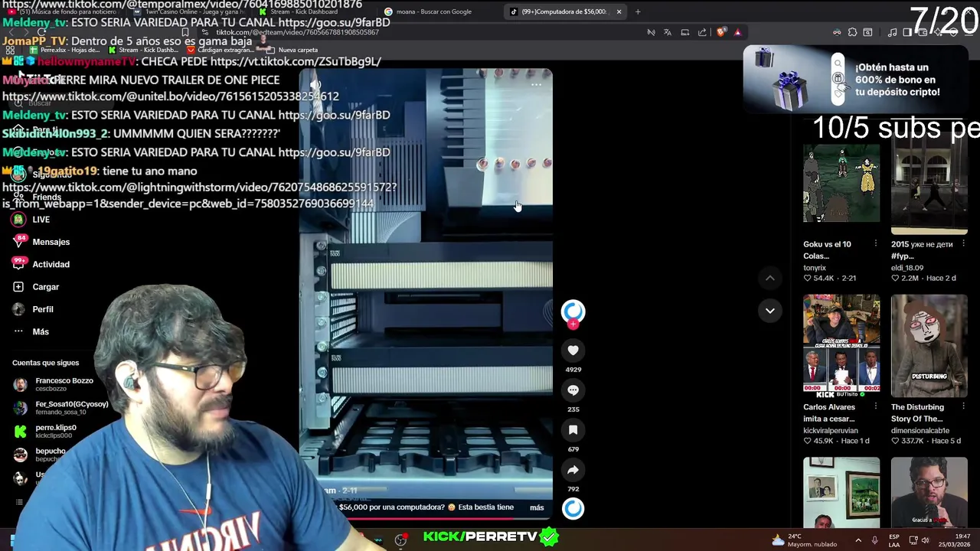Viewport: 980px width, 551px height.
Task: Seek on the video progress bar
Action: click(426, 518)
